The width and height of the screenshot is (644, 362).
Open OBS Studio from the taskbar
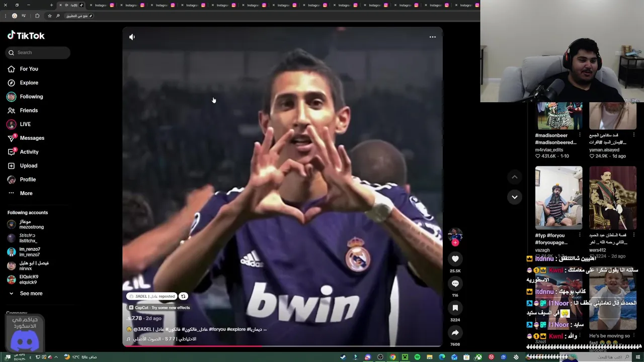click(380, 357)
